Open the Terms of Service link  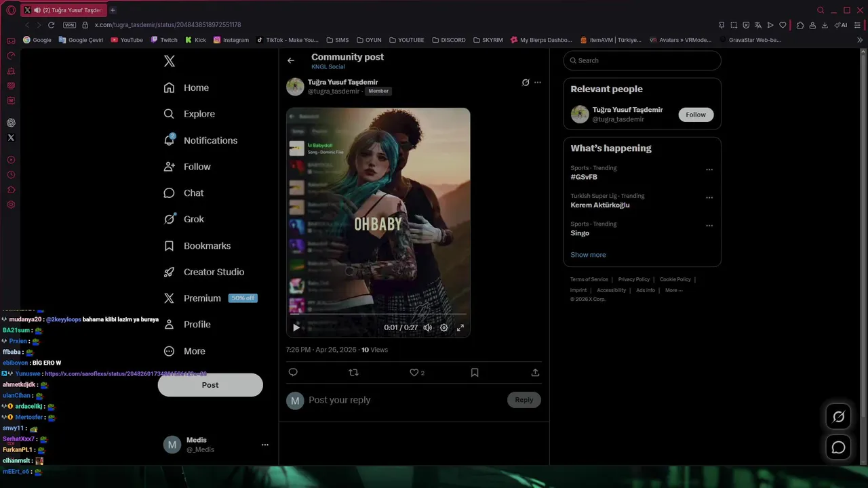(x=589, y=279)
